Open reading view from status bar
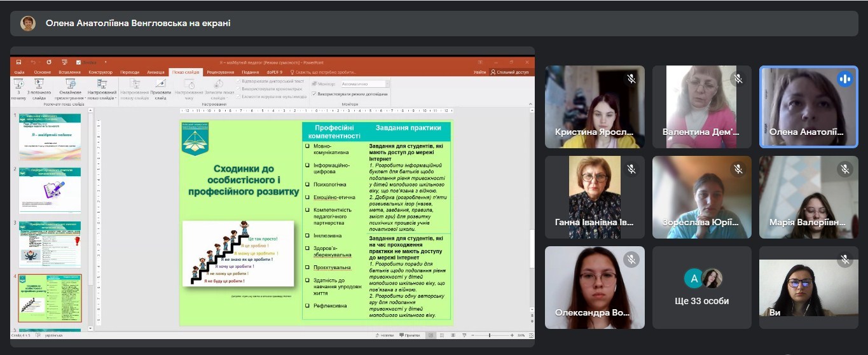 click(x=453, y=335)
